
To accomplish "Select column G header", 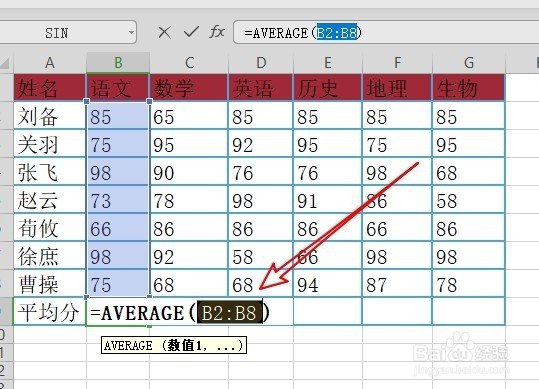I will point(469,63).
